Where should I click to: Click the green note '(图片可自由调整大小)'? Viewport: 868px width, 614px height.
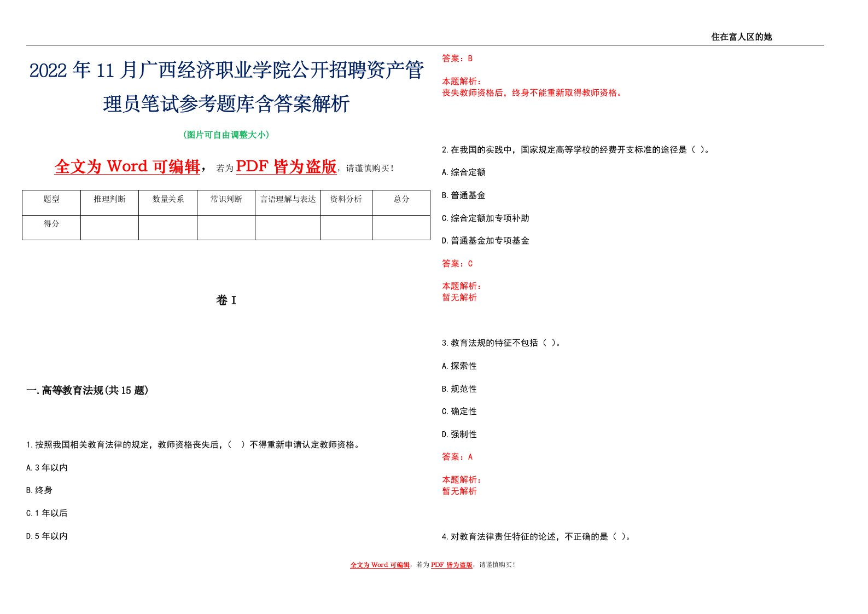pos(226,135)
